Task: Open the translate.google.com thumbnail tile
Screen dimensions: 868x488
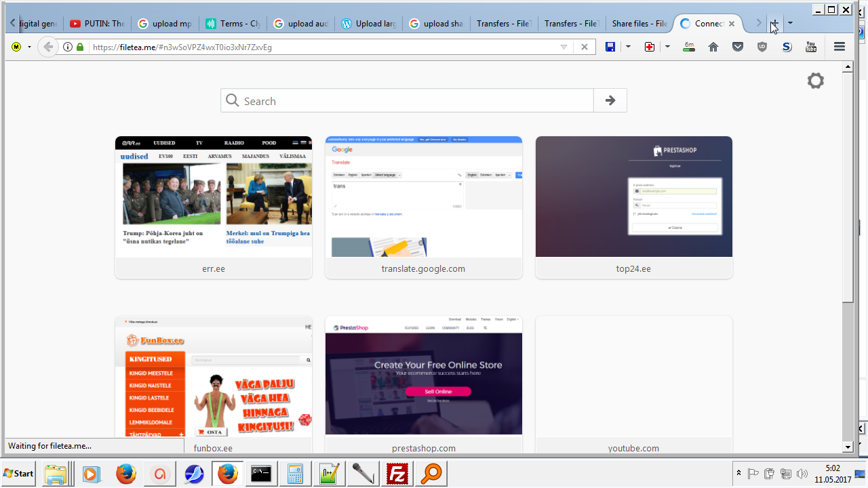Action: tap(424, 207)
